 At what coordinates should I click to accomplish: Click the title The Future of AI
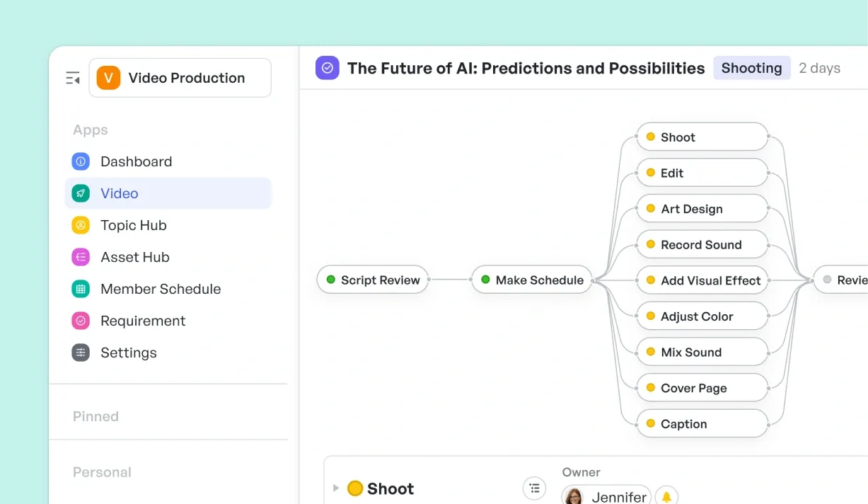526,68
